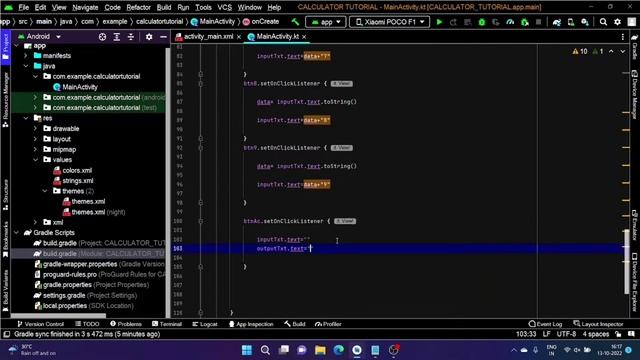Expand the drawable folder

coord(36,129)
